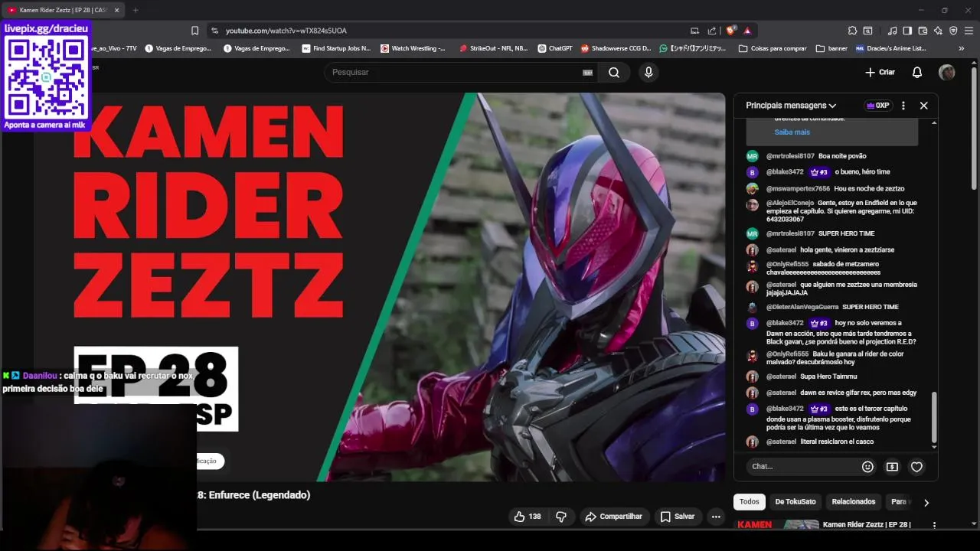Show hidden bookmarks with the double chevron
The height and width of the screenshot is (551, 980).
click(x=962, y=48)
